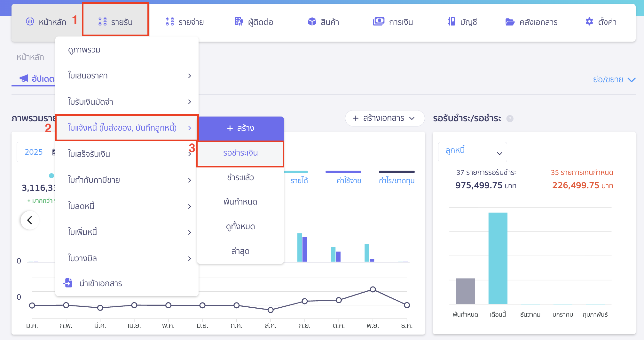Click the บัญชี accounting book icon
The width and height of the screenshot is (644, 340).
[452, 22]
